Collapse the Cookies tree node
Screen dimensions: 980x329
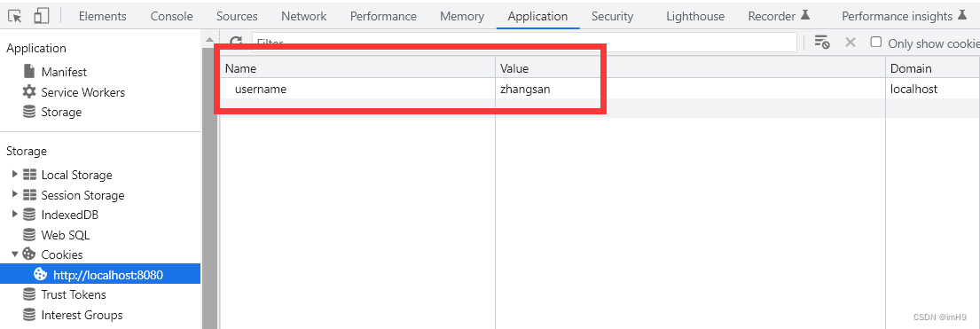15,254
